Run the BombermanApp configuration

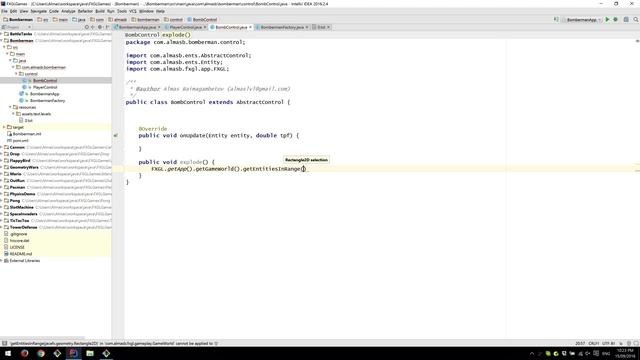pyautogui.click(x=607, y=19)
